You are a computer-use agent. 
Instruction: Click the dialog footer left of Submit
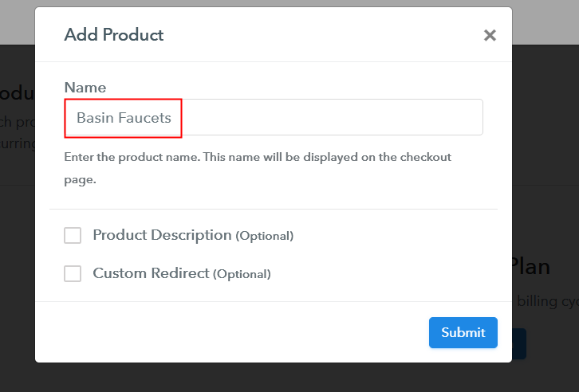click(x=239, y=332)
